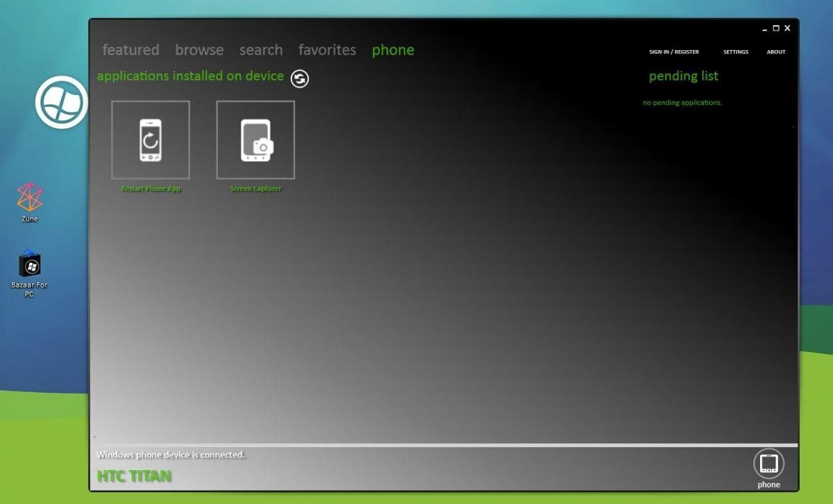
Task: Open the SETTINGS menu
Action: click(x=736, y=51)
